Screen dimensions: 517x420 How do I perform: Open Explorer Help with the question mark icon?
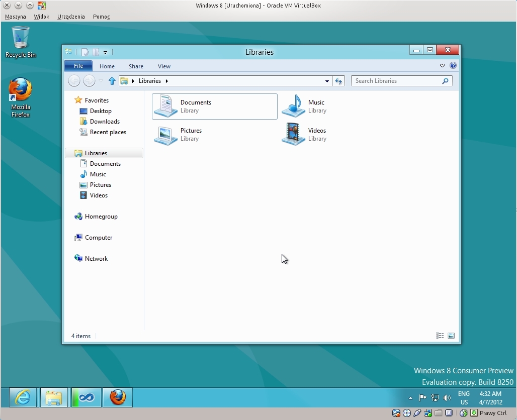[453, 65]
